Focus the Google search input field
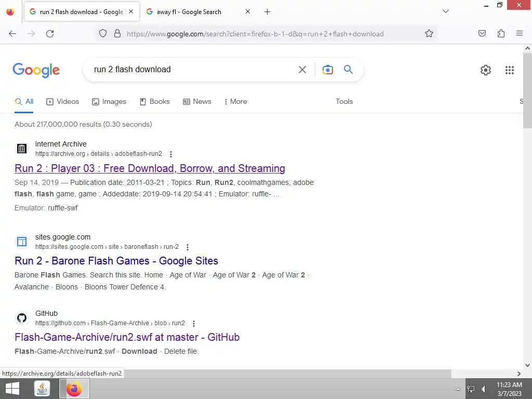532x399 pixels. pyautogui.click(x=192, y=70)
